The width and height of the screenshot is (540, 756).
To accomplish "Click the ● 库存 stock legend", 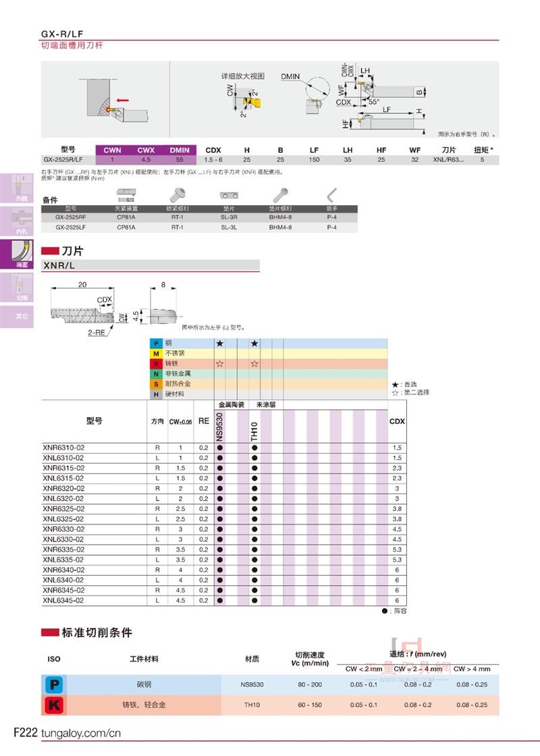I will 394,611.
